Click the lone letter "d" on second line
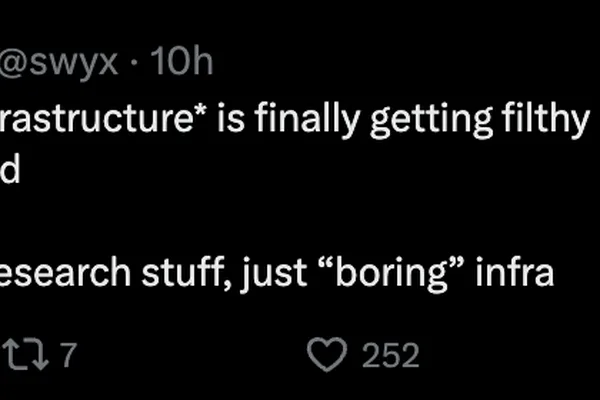 tap(10, 169)
